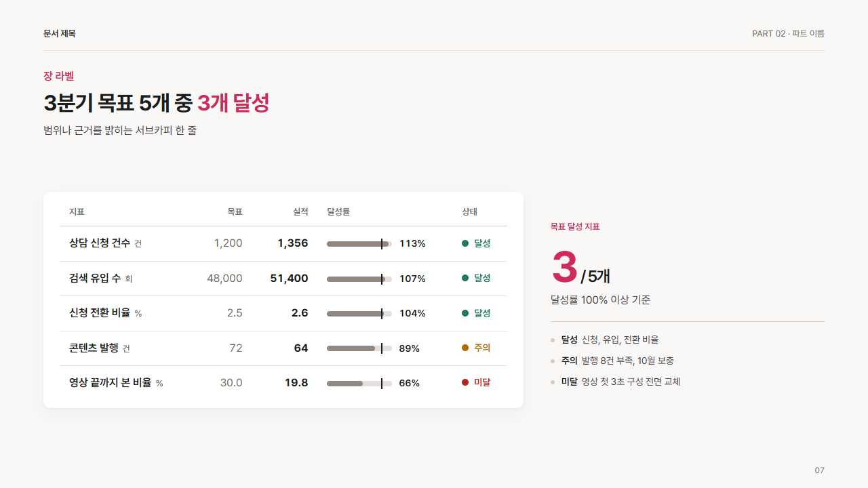Select the 검색 유입 수 row label
Viewport: 868px width, 488px height.
point(95,278)
